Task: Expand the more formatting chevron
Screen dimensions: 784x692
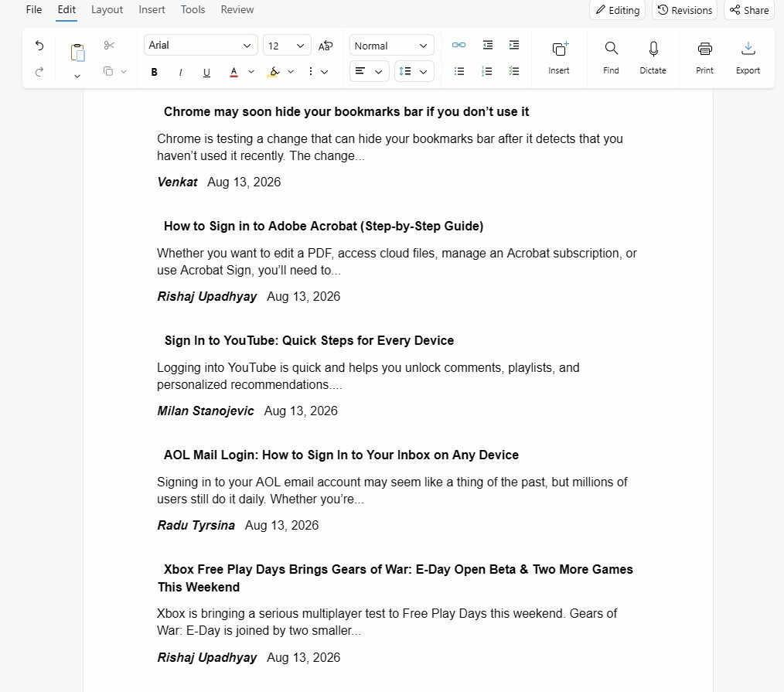Action: (x=324, y=72)
